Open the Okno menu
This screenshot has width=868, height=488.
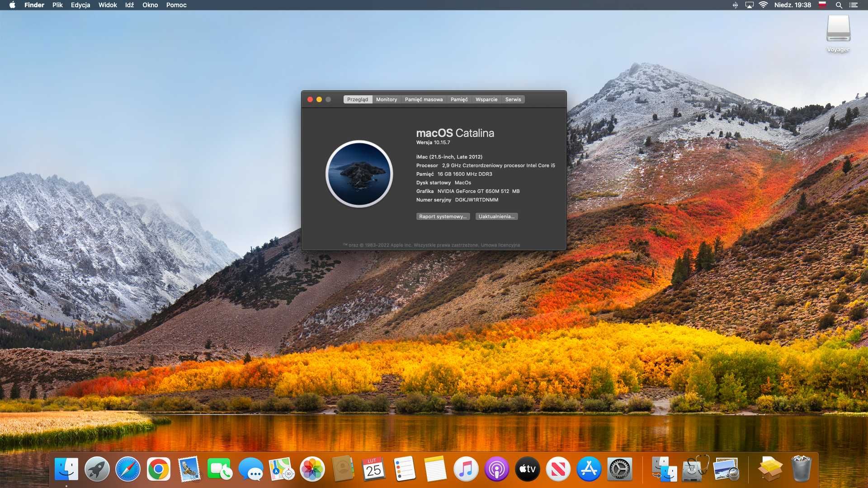150,5
